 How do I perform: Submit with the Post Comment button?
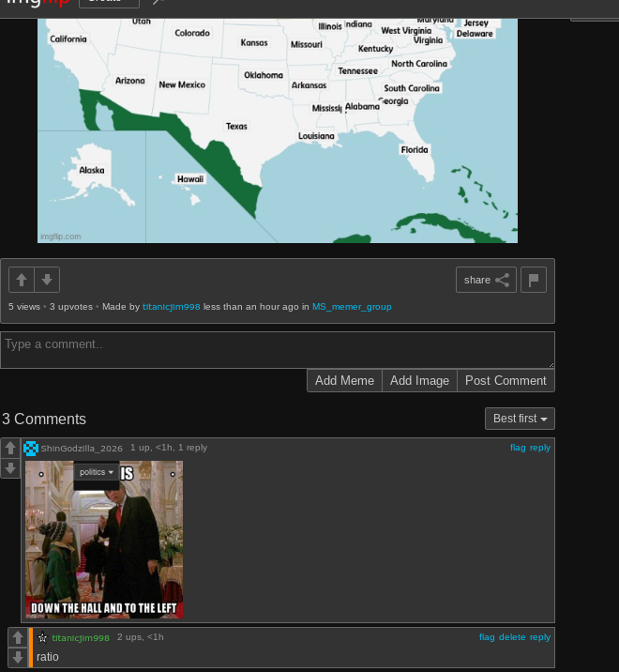[506, 380]
